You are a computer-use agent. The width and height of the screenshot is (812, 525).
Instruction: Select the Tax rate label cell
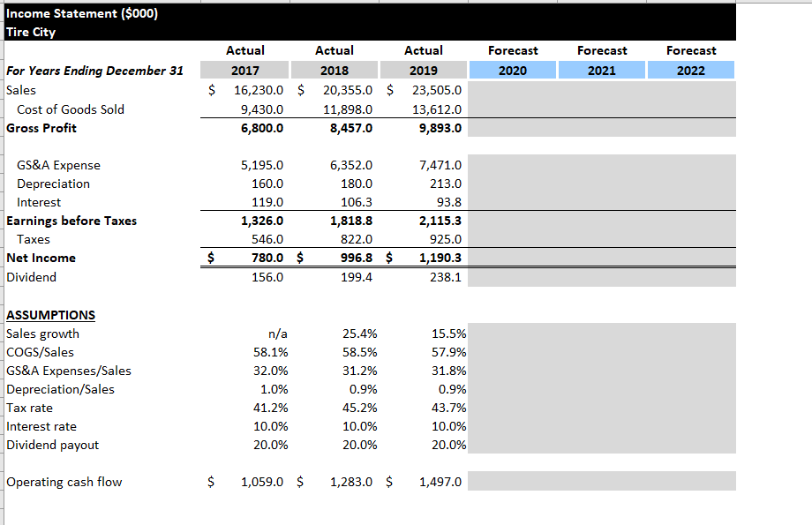tap(27, 408)
